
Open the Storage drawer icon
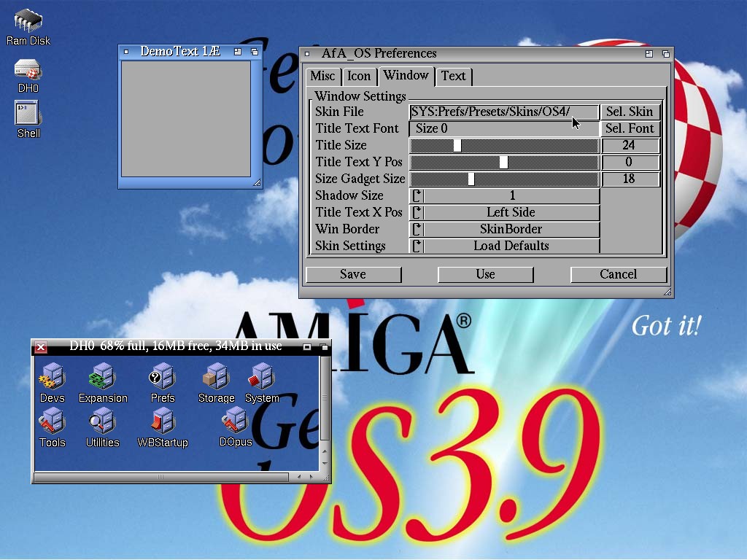(216, 383)
